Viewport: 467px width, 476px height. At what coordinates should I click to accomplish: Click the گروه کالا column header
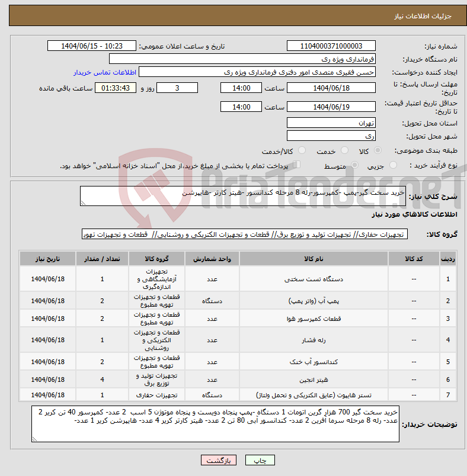(157, 259)
